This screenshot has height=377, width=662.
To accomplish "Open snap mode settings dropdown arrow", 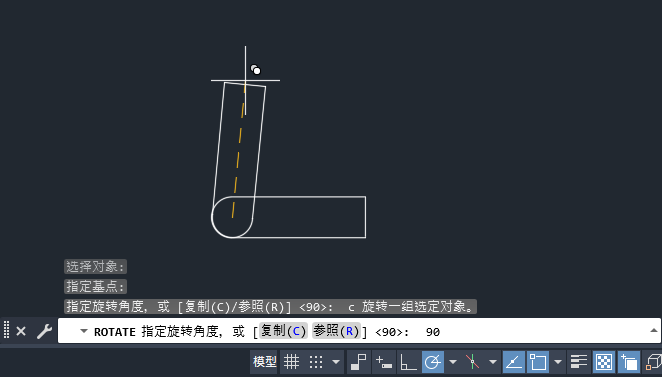I will point(336,362).
